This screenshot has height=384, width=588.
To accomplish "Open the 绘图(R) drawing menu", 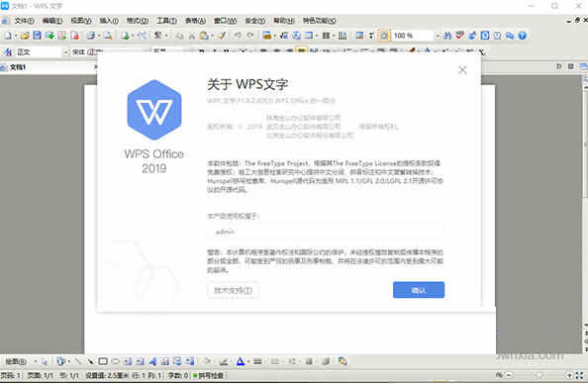I will [x=16, y=361].
